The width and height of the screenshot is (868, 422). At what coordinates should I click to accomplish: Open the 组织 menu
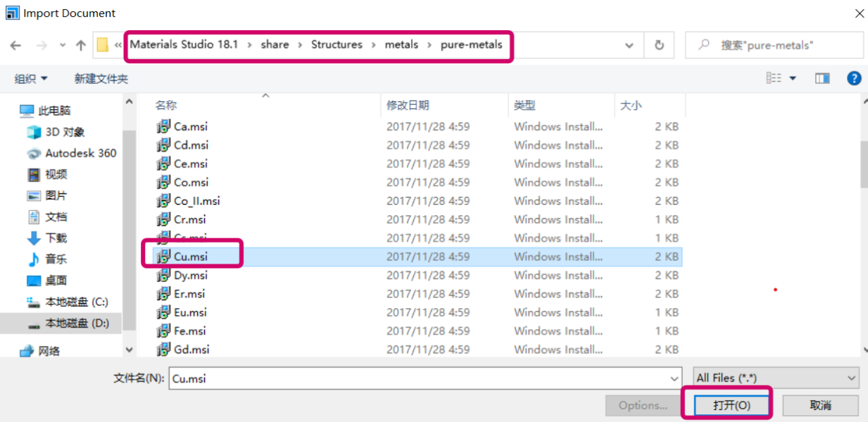(28, 78)
